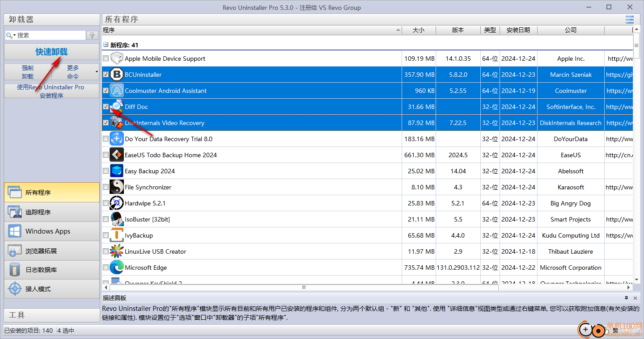Viewport: 644px width, 339px height.
Task: Uncheck the BCUninstaller checkbox
Action: tap(106, 75)
